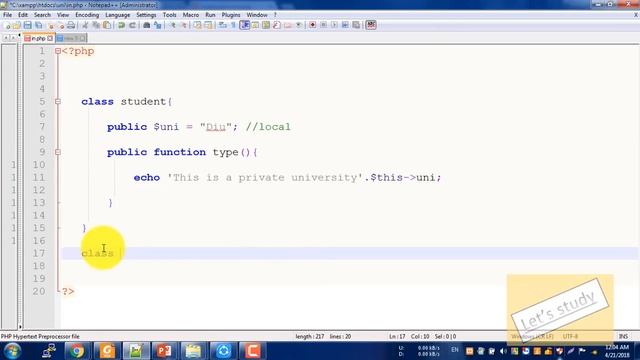Undo the last edit with the Undo arrow
640x360 pixels.
coord(121,25)
